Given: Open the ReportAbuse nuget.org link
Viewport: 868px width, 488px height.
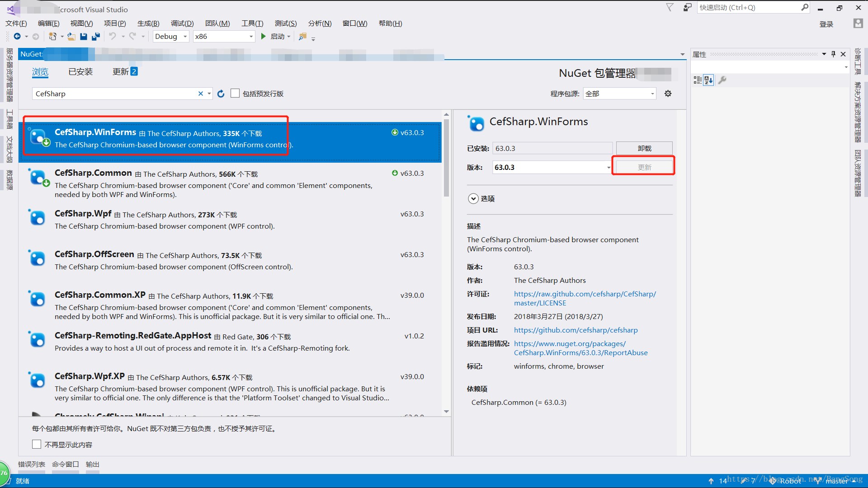Looking at the screenshot, I should point(580,348).
